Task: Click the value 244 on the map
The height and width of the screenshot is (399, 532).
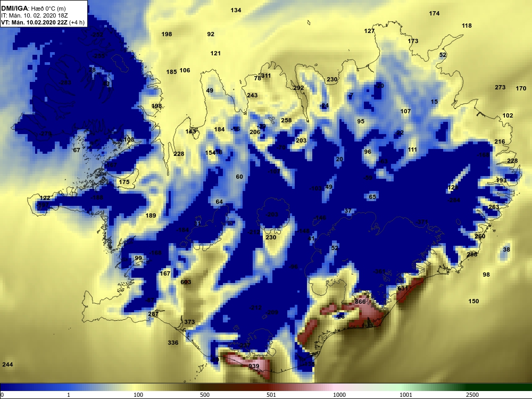Action: (7, 364)
